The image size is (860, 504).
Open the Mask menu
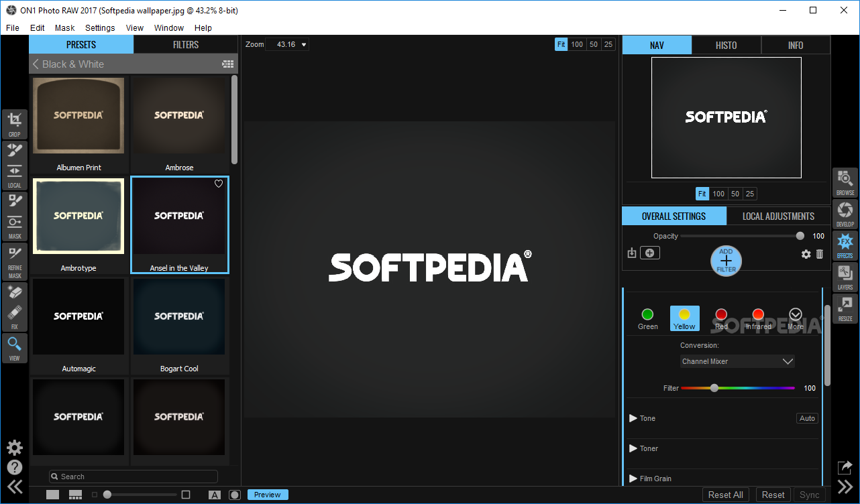[x=65, y=28]
